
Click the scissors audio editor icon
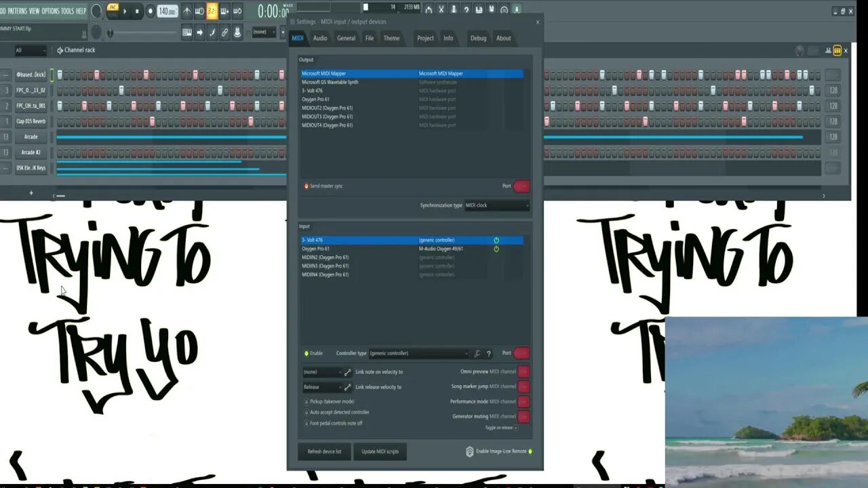(x=441, y=10)
